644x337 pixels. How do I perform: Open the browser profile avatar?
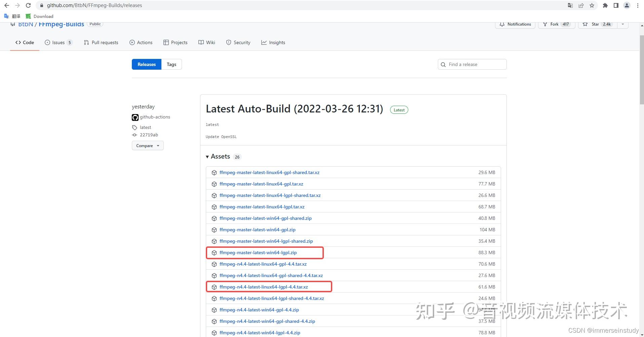[627, 5]
